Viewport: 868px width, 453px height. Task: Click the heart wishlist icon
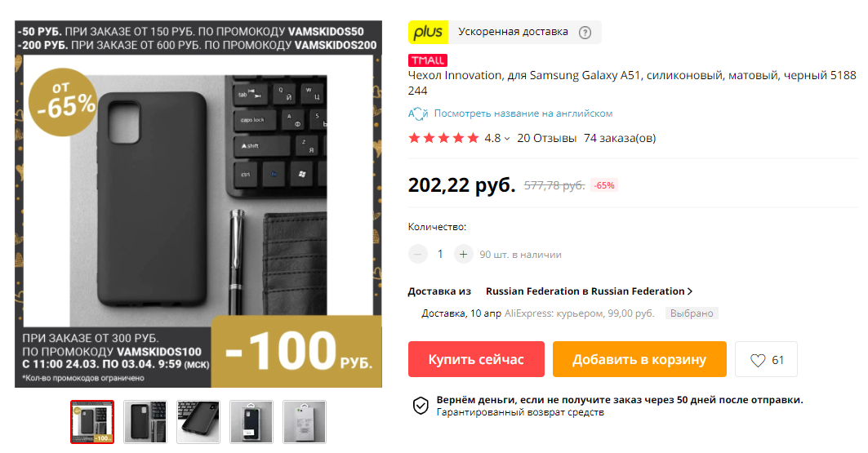[757, 360]
